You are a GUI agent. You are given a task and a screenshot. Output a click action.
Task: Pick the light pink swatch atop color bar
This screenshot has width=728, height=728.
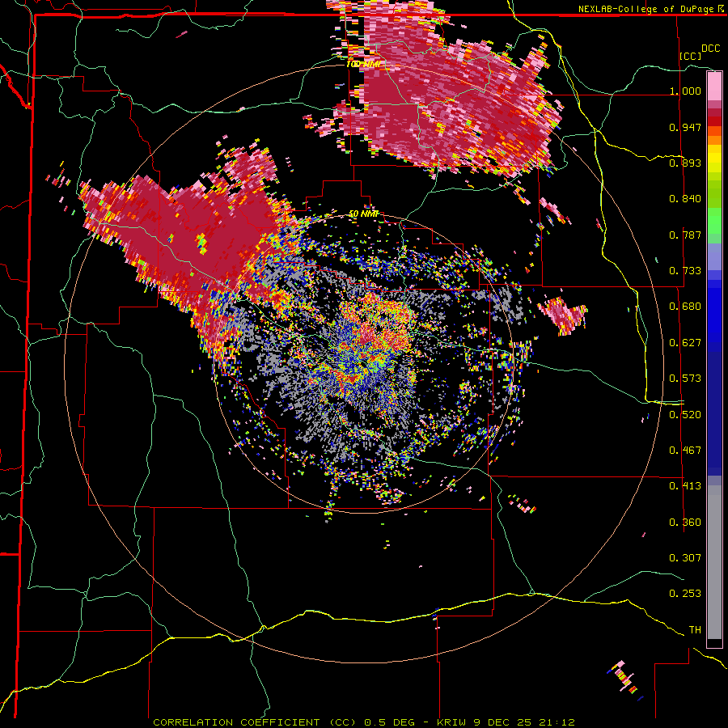(714, 87)
